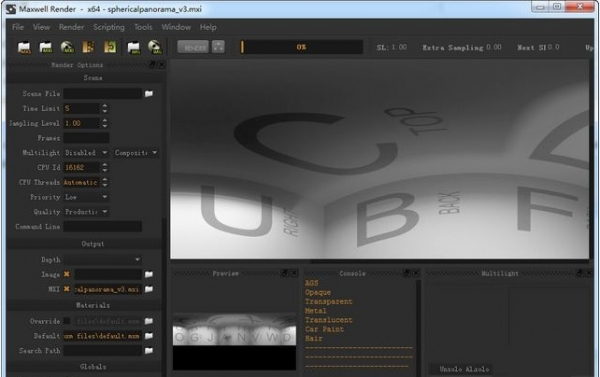
Task: Undock the Console panel with float icon
Action: pos(406,273)
